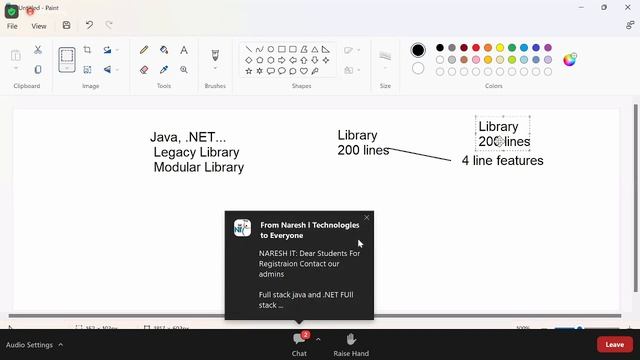Click the Flip image icon
This screenshot has width=640, height=360.
coord(107,70)
